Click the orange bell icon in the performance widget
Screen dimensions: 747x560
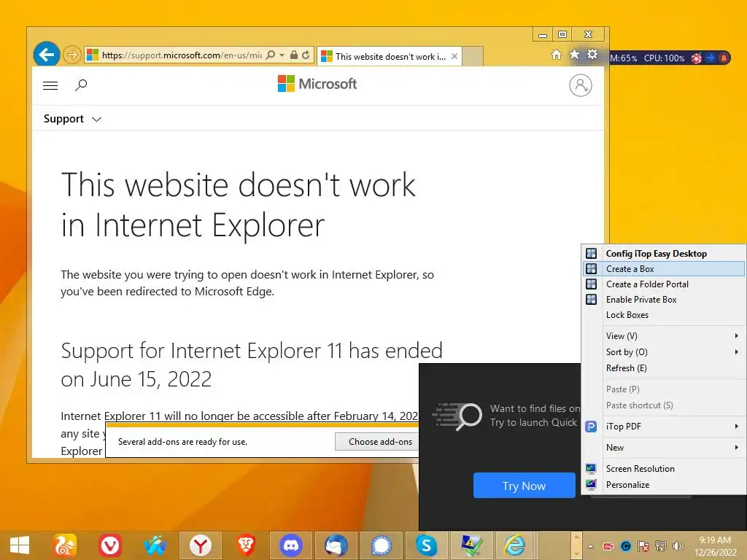723,58
